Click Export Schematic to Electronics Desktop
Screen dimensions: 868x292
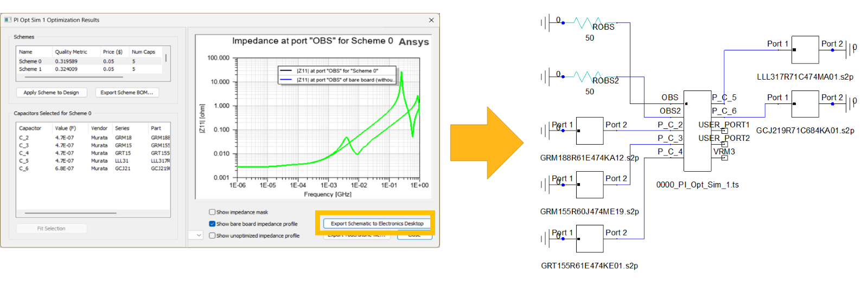377,223
